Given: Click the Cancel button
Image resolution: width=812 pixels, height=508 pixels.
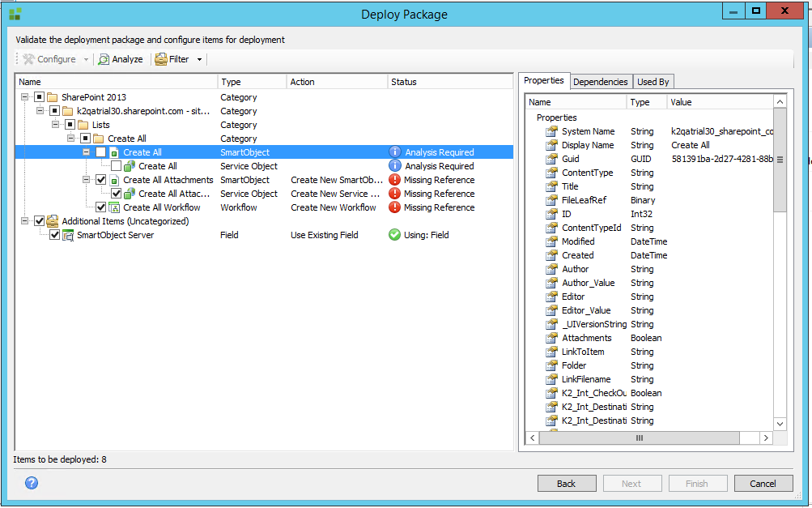Looking at the screenshot, I should (762, 484).
